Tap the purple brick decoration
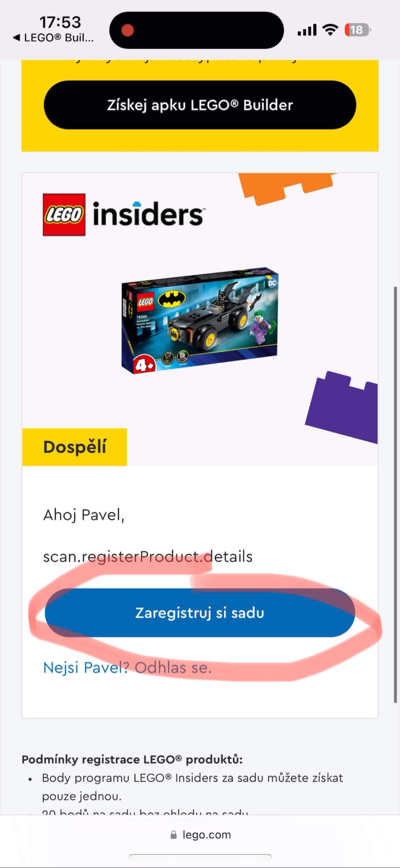 (x=342, y=407)
